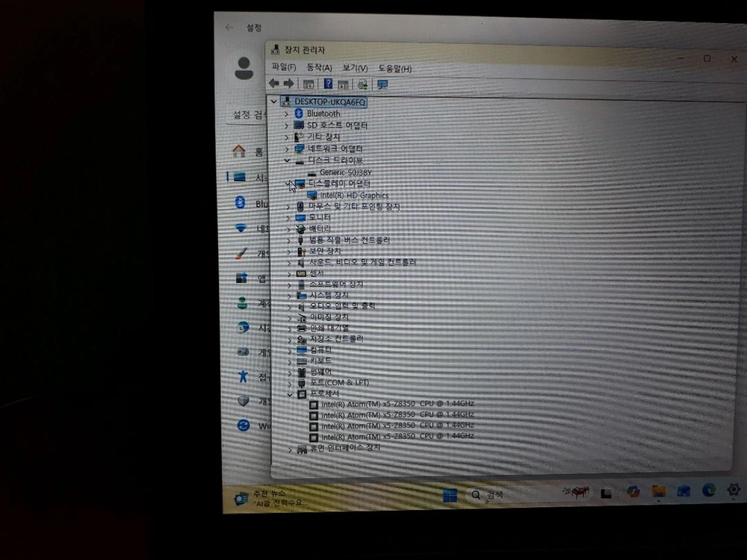Select 펌웨어 in the device tree
The width and height of the screenshot is (747, 560).
coord(320,372)
